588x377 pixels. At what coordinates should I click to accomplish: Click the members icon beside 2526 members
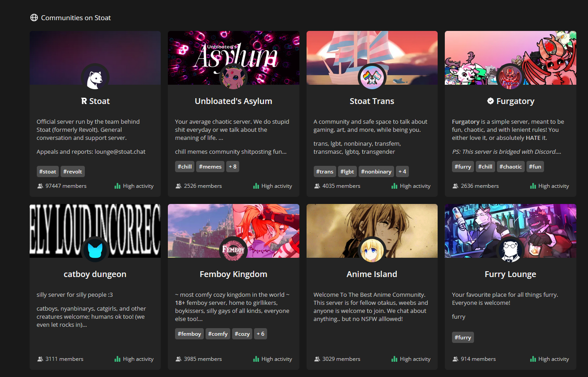[x=179, y=186]
